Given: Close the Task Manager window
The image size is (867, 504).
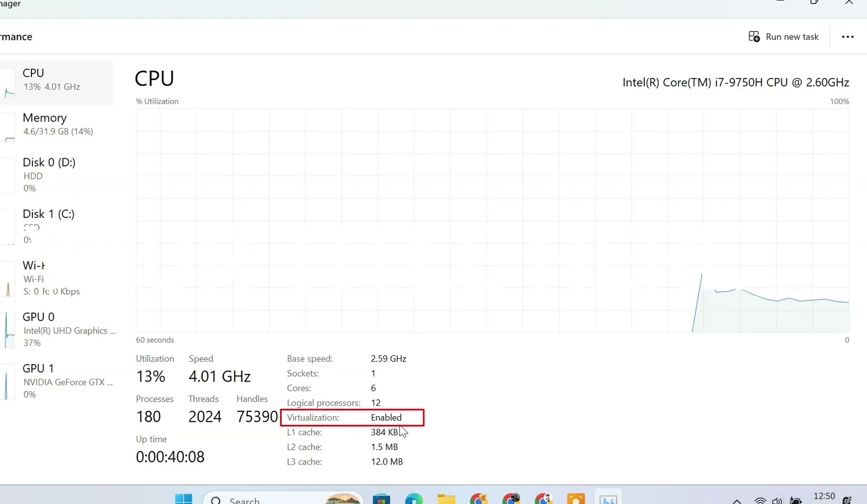Looking at the screenshot, I should click(849, 3).
